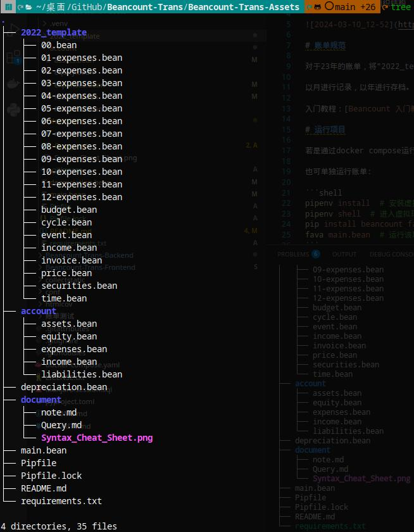Click bright budget.bean in front terminal

click(x=69, y=210)
